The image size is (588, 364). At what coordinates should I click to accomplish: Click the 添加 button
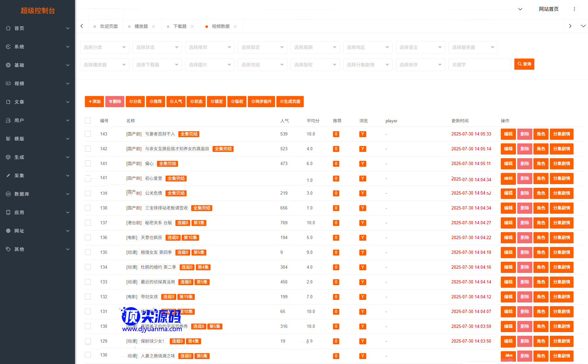(94, 102)
